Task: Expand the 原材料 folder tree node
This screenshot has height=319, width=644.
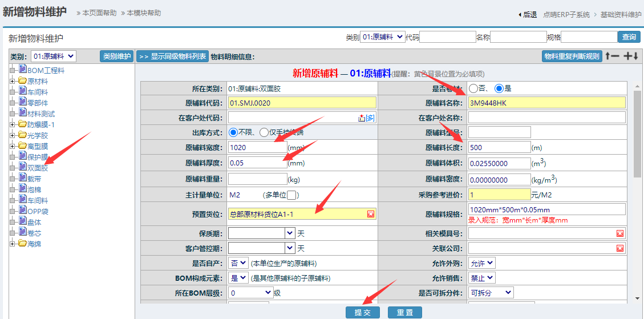Action: coord(12,81)
